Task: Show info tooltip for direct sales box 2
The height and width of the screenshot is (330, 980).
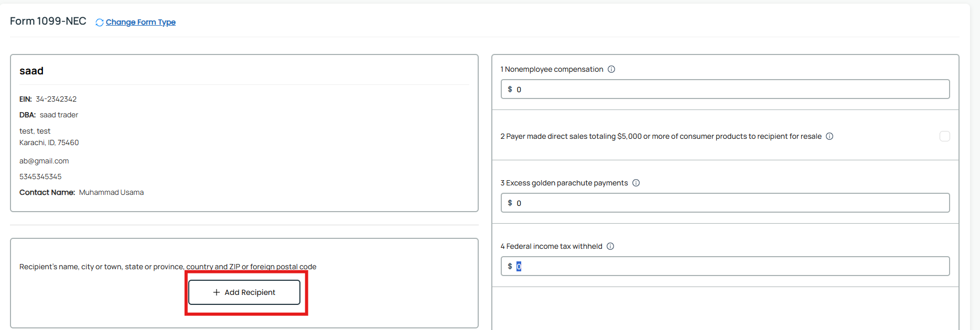Action: pos(830,136)
